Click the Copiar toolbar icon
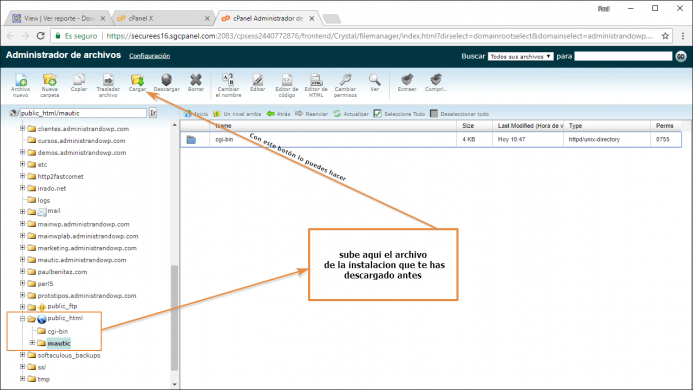 pos(79,83)
